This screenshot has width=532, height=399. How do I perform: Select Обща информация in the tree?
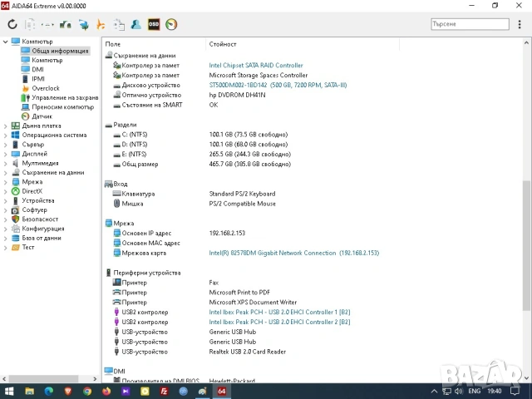[60, 51]
